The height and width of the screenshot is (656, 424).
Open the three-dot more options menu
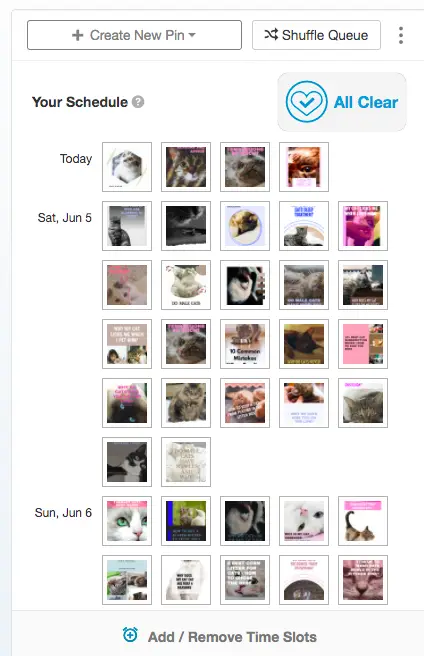click(401, 36)
